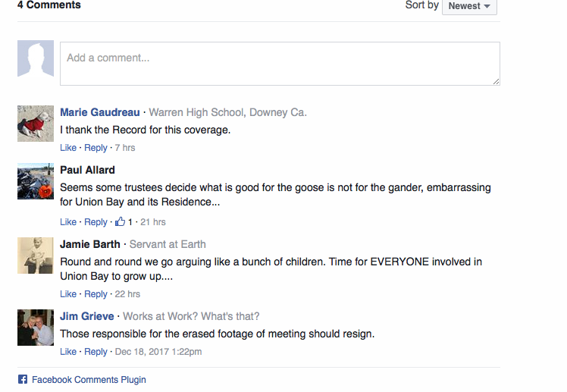Viewport: 567px width, 392px height.
Task: Click the Facebook logo icon in footer
Action: [x=23, y=380]
